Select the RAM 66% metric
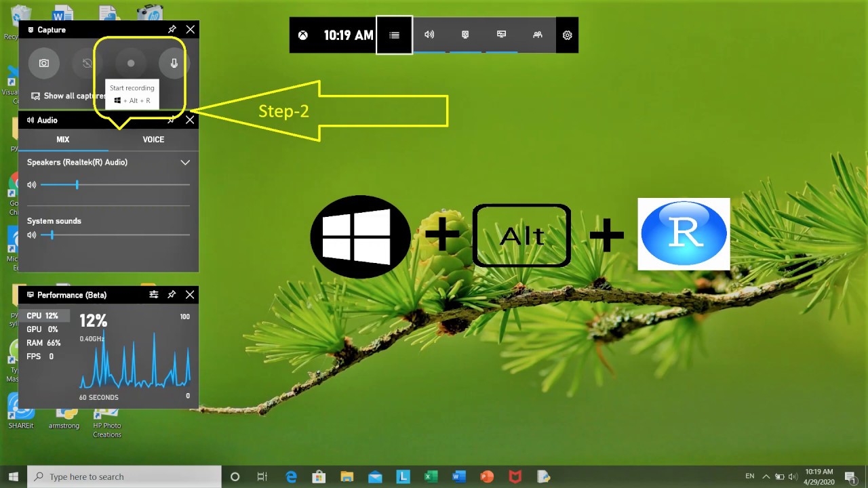 pyautogui.click(x=43, y=343)
